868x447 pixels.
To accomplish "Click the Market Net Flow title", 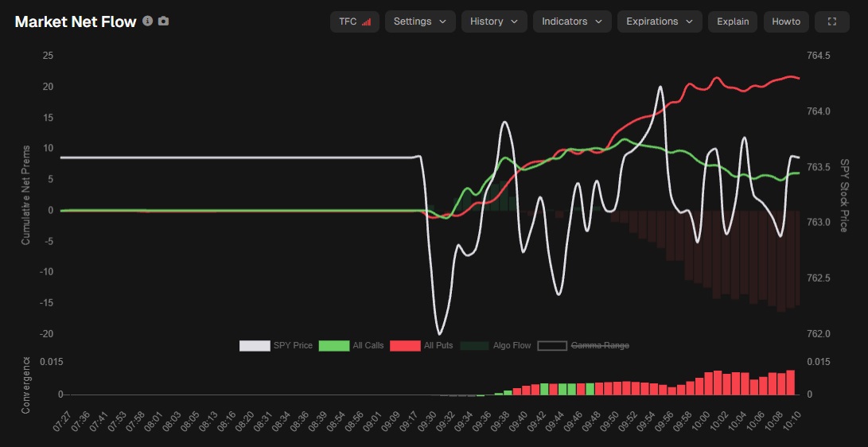I will [76, 21].
